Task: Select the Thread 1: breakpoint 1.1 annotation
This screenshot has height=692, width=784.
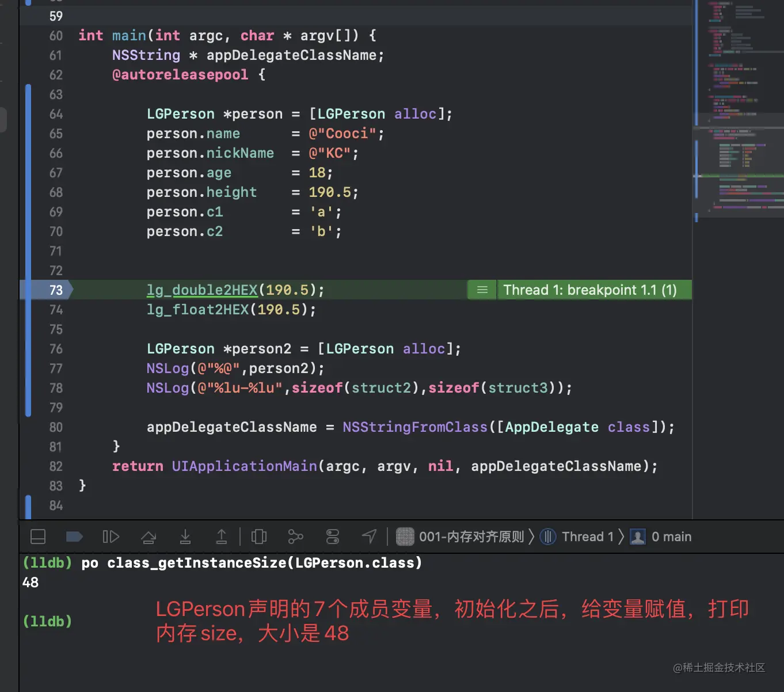Action: (x=589, y=290)
